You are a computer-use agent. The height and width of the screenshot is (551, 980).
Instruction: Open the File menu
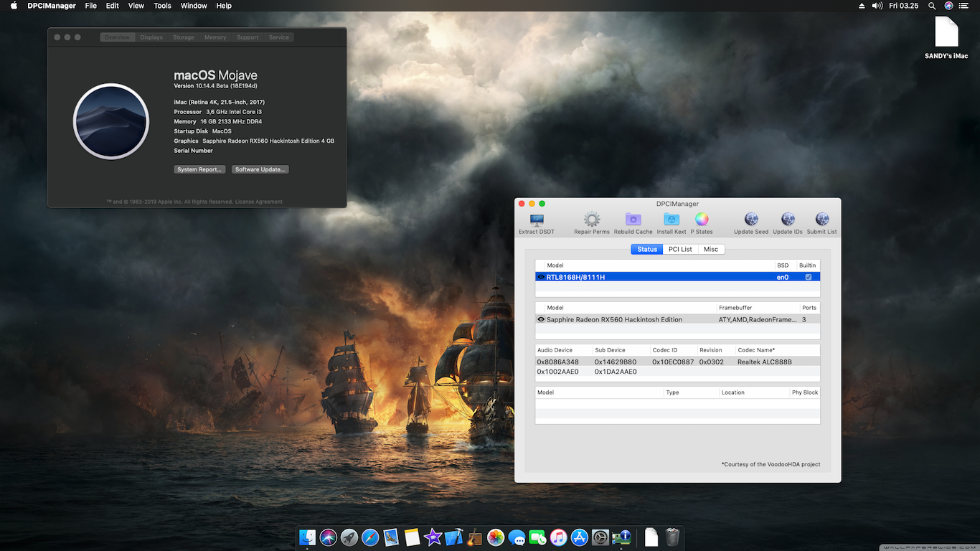point(90,6)
